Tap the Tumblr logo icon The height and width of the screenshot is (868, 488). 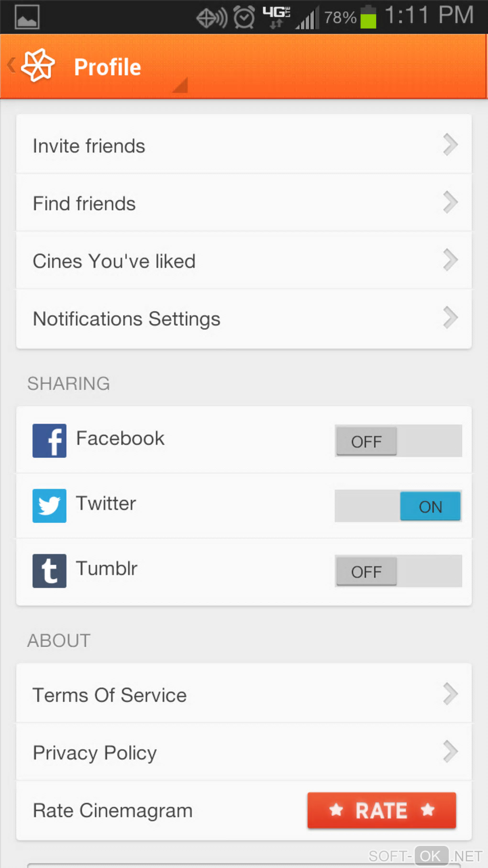pyautogui.click(x=49, y=571)
